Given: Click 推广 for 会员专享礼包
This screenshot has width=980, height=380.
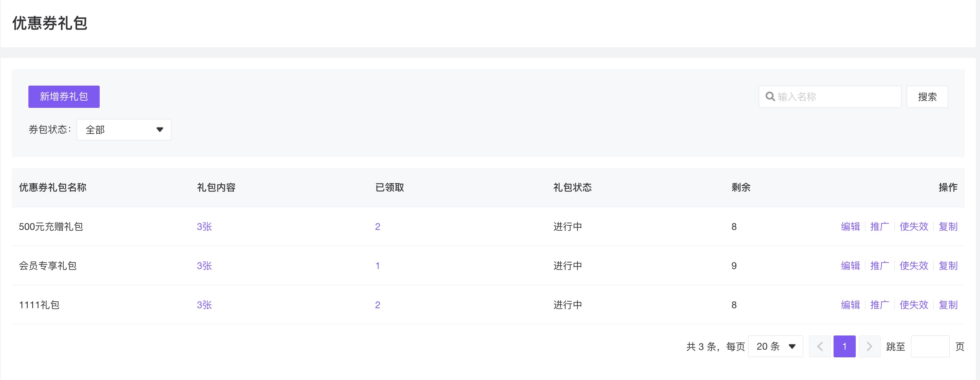Looking at the screenshot, I should pyautogui.click(x=880, y=266).
